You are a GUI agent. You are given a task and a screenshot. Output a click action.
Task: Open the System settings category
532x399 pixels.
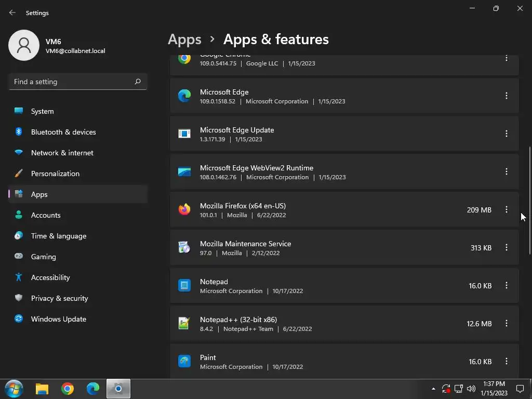click(x=78, y=111)
